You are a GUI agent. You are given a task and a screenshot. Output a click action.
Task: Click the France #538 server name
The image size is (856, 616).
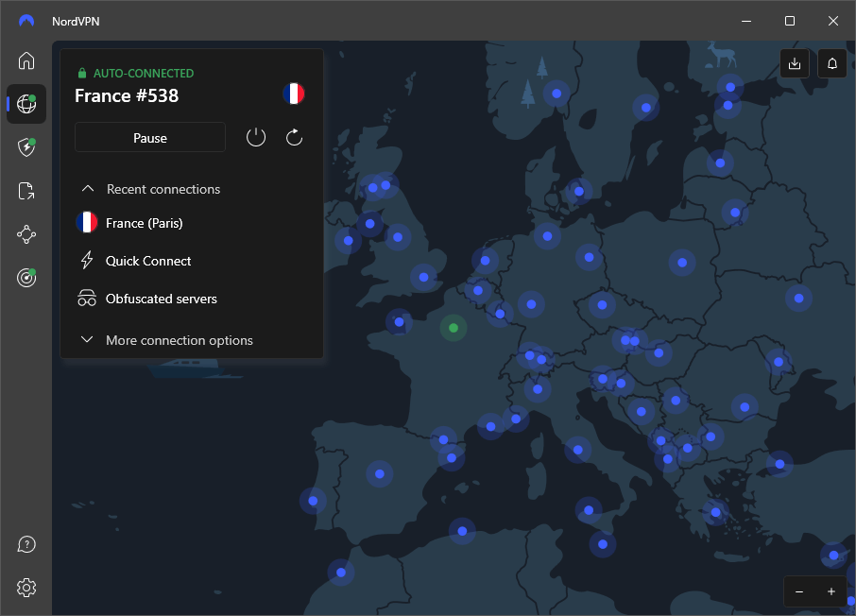[x=127, y=96]
